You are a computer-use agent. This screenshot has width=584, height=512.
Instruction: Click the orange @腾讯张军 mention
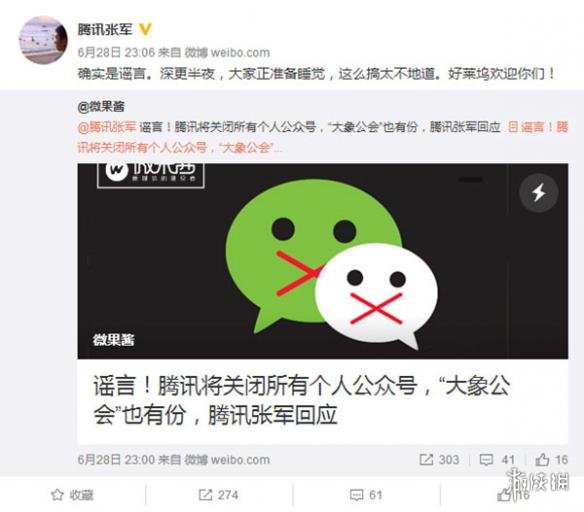[107, 127]
